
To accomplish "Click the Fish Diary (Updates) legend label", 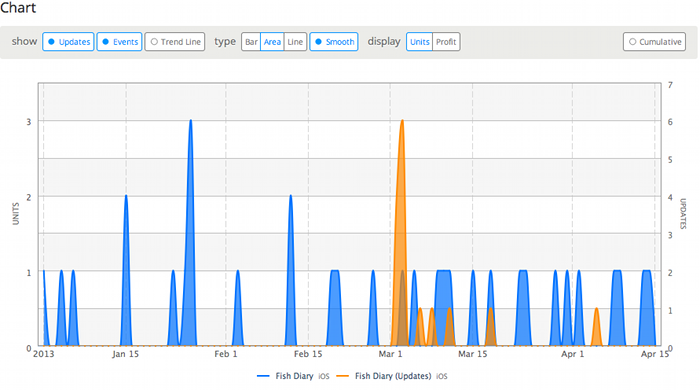I will tap(393, 376).
